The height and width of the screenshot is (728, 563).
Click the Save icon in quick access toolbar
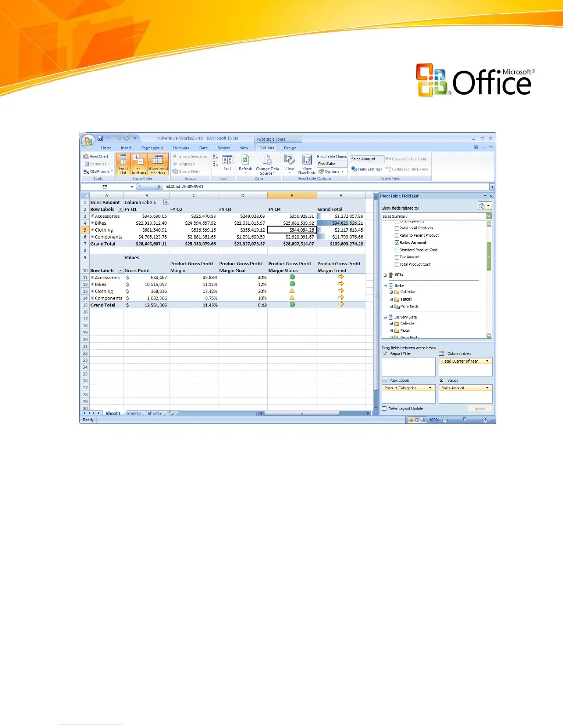pyautogui.click(x=100, y=138)
